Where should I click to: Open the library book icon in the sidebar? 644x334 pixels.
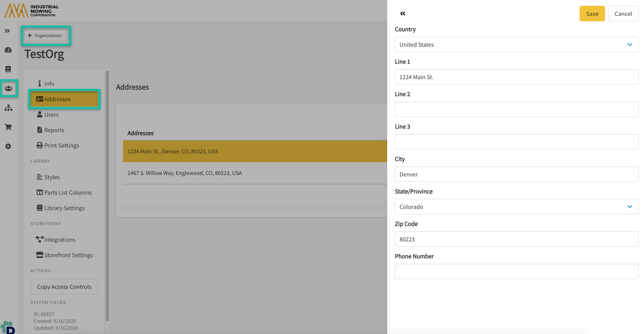[8, 69]
